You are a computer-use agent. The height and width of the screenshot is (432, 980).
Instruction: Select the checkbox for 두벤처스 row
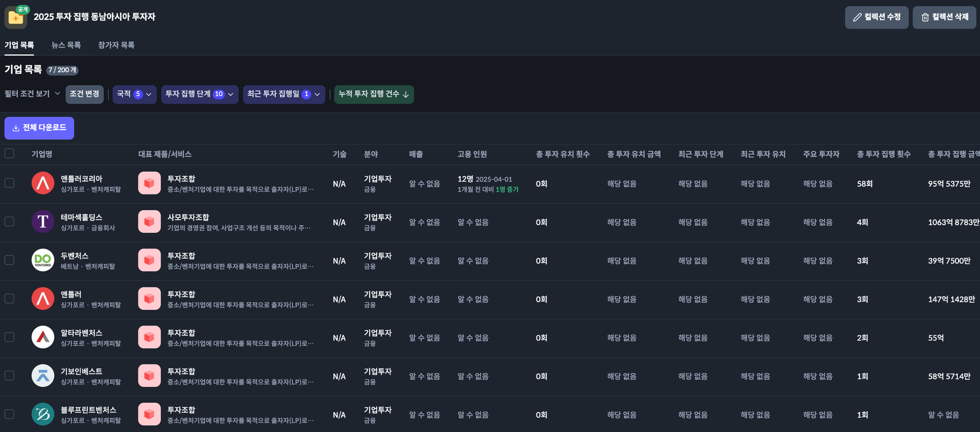point(10,261)
